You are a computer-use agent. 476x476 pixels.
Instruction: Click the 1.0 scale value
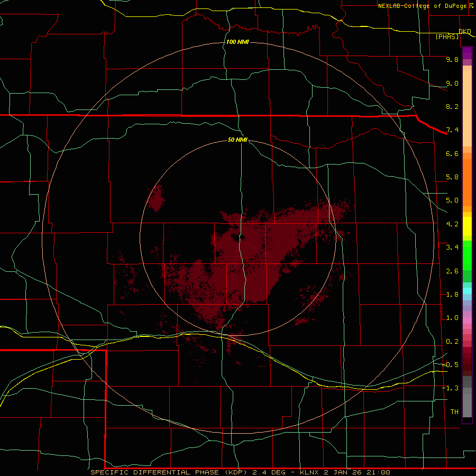tap(452, 318)
